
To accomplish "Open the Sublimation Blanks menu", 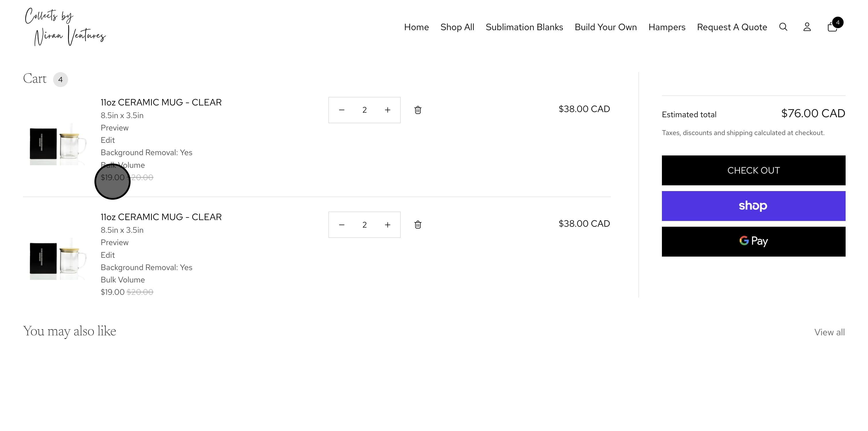I will pyautogui.click(x=524, y=27).
